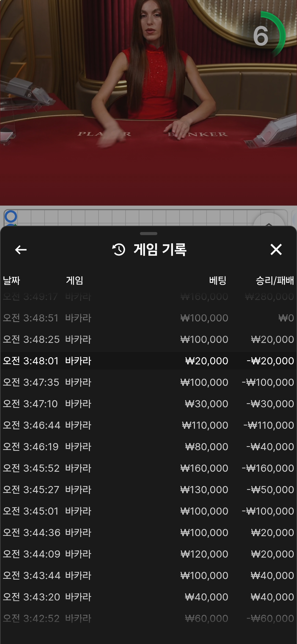The width and height of the screenshot is (297, 644).
Task: Tap the sheet handle bar above title
Action: [148, 234]
